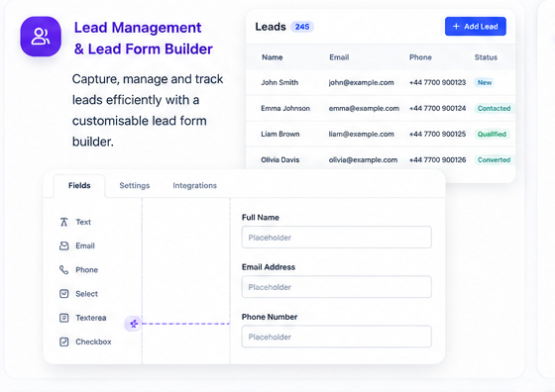Click the Add Lead button
Image resolution: width=555 pixels, height=392 pixels.
476,26
